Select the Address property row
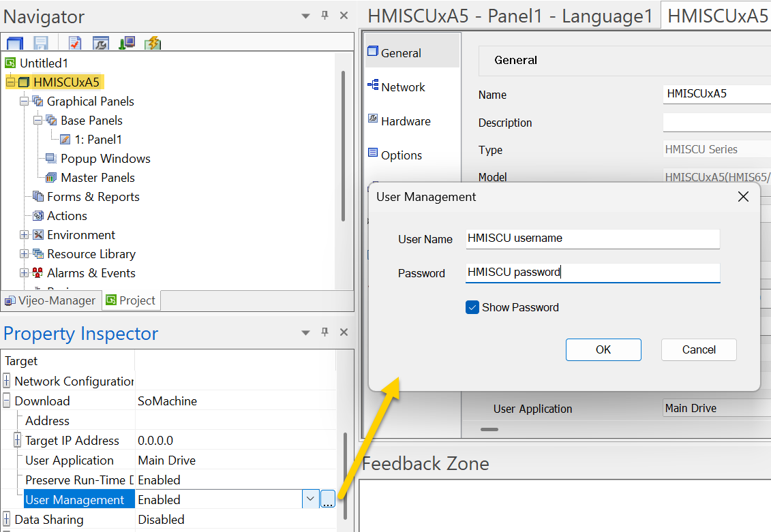 [169, 420]
